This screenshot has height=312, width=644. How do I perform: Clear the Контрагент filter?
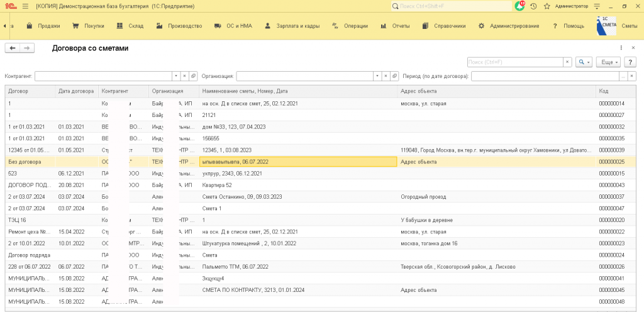coord(185,76)
